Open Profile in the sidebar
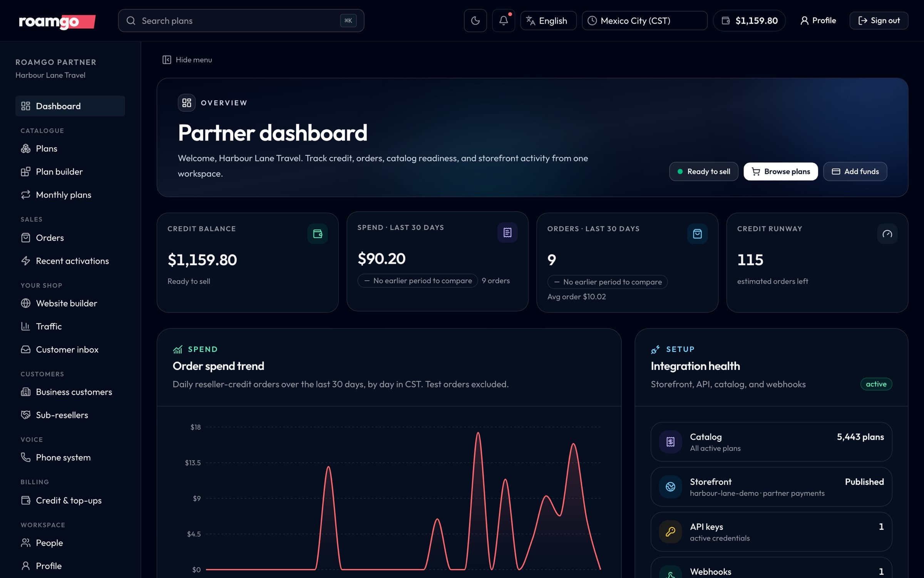 click(x=70, y=566)
